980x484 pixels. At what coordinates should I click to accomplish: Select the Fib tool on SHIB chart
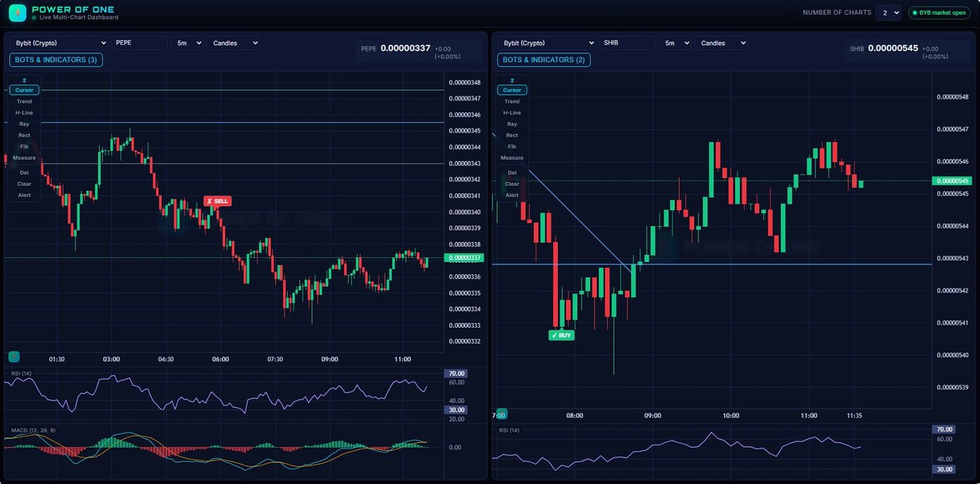click(x=512, y=146)
